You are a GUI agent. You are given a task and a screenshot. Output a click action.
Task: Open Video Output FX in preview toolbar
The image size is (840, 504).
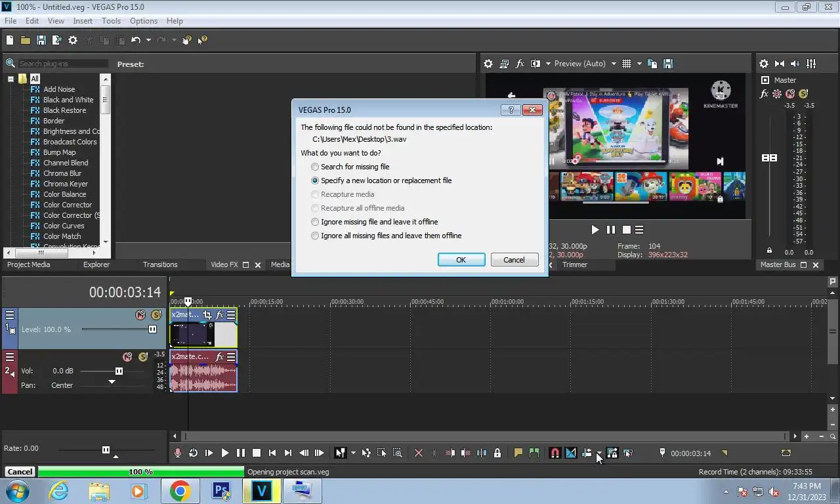click(520, 64)
